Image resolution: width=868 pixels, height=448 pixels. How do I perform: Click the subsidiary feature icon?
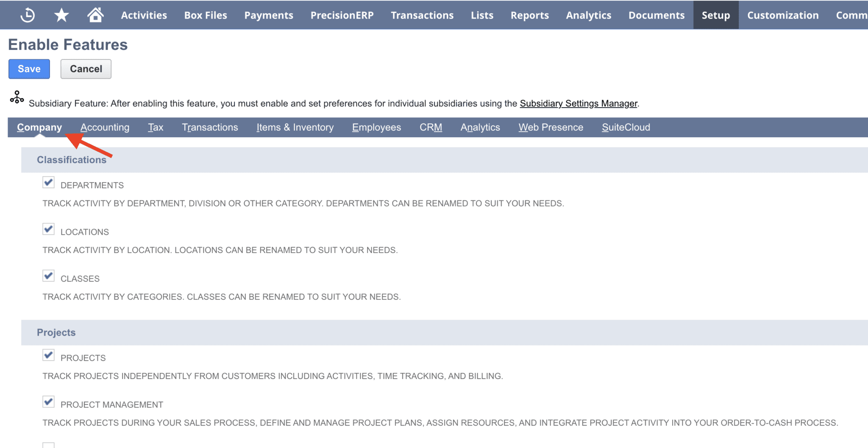(17, 97)
